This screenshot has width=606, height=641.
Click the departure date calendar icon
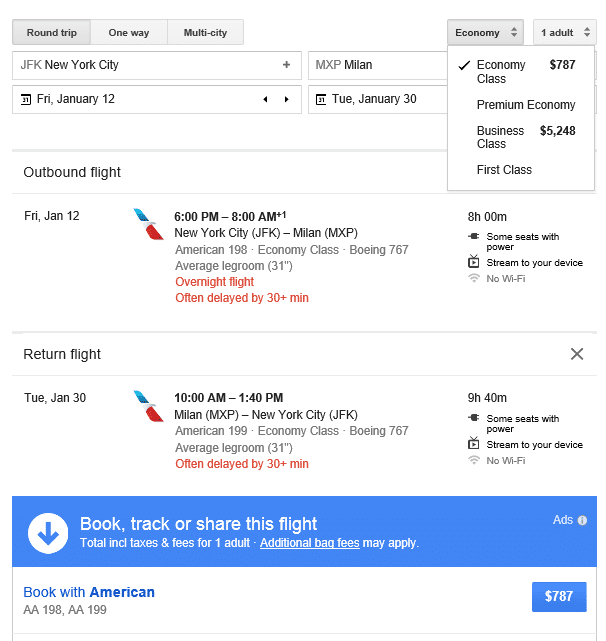(25, 99)
